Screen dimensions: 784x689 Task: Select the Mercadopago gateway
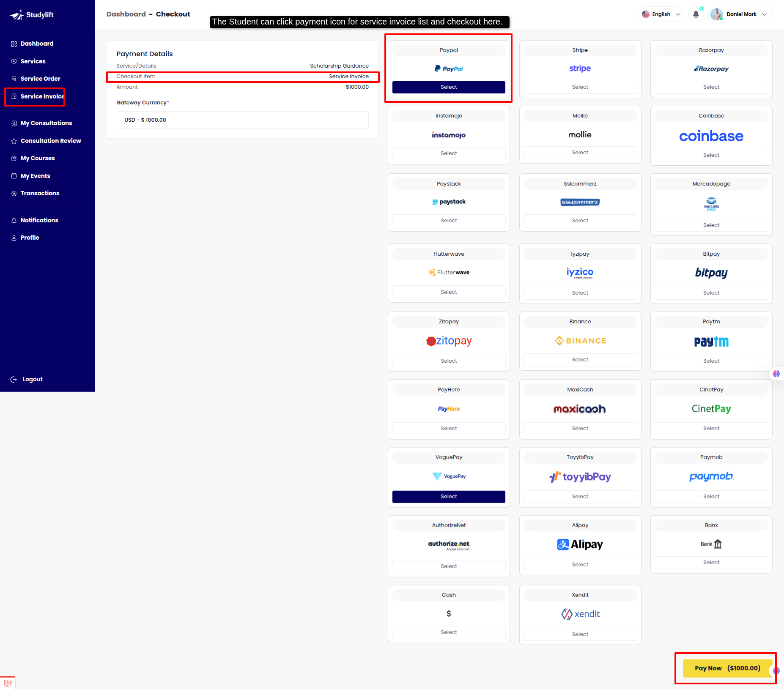pos(711,225)
